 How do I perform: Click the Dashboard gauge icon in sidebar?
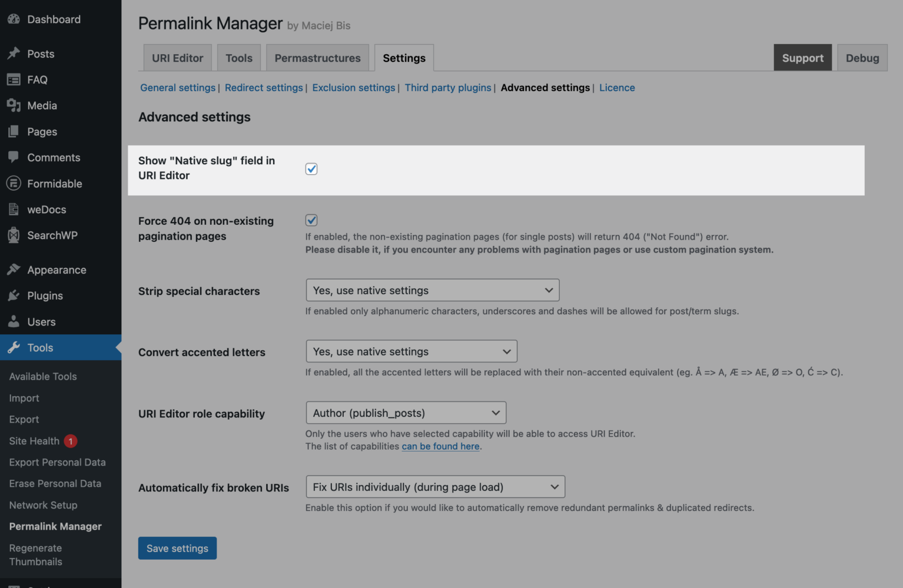14,19
